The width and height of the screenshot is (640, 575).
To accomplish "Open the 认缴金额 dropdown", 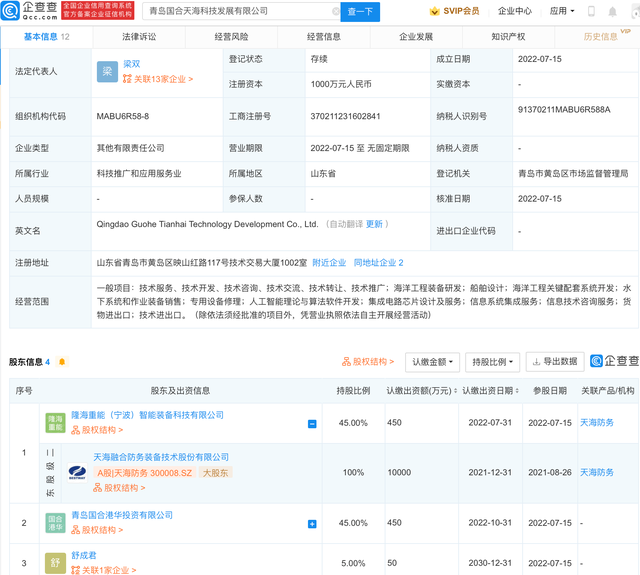I will point(432,361).
